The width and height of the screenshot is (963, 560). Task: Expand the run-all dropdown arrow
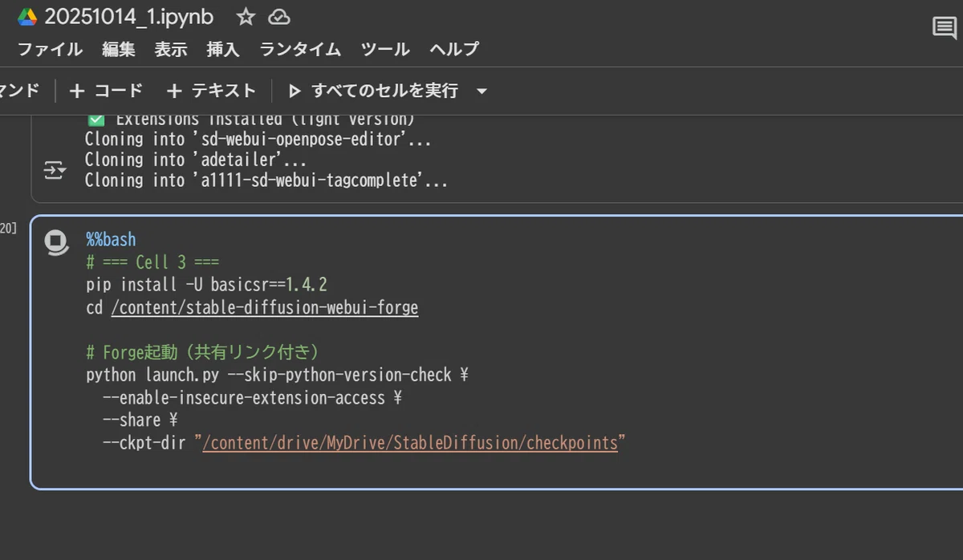[x=481, y=91]
